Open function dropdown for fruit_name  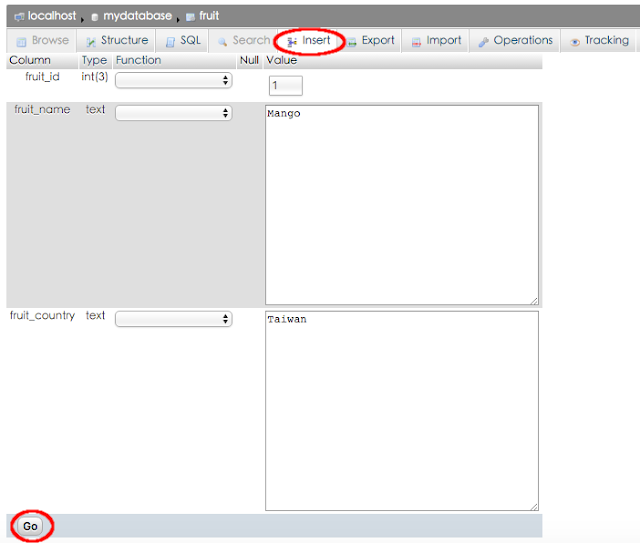click(174, 113)
